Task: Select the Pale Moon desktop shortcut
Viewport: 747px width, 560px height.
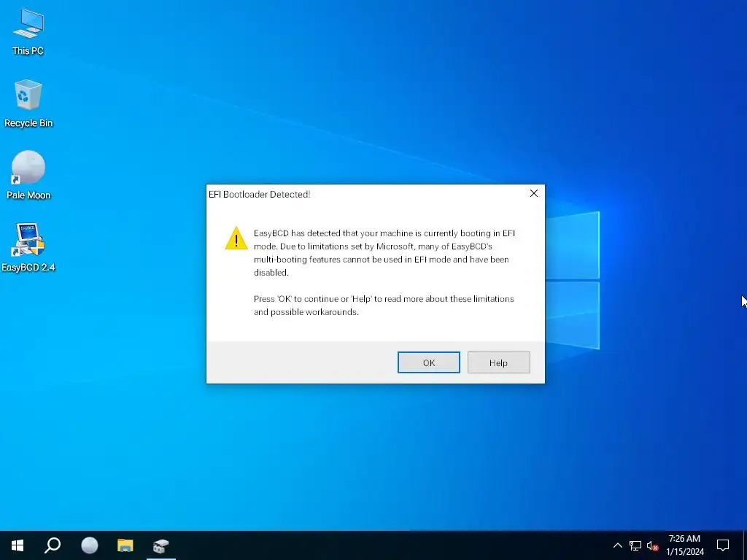Action: pyautogui.click(x=28, y=175)
